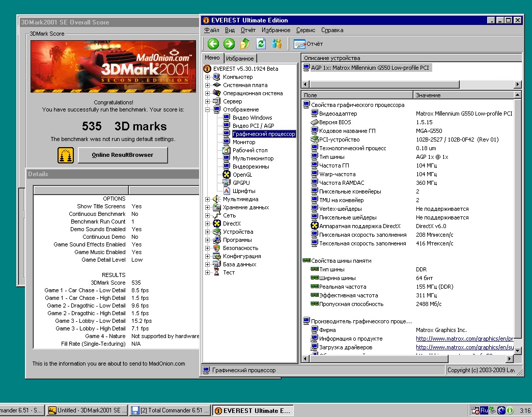Open the GPGPU page in the tree
532x417 pixels.
241,183
